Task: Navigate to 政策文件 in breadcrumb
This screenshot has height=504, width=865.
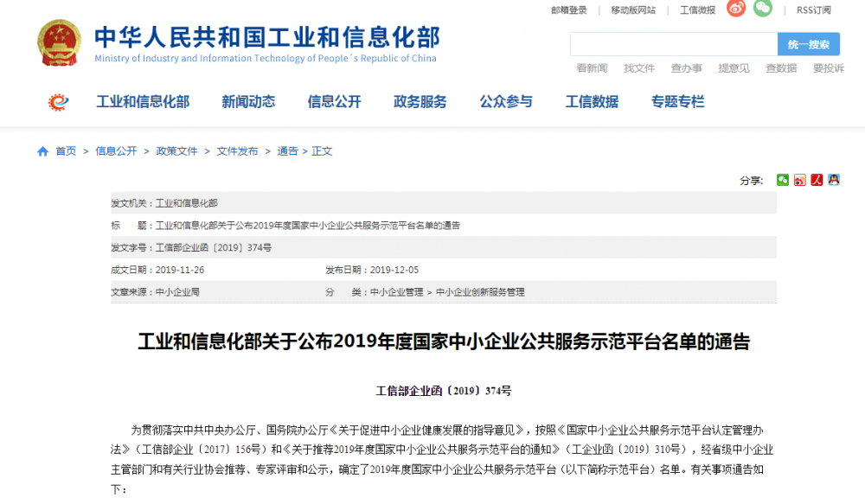Action: pyautogui.click(x=176, y=151)
